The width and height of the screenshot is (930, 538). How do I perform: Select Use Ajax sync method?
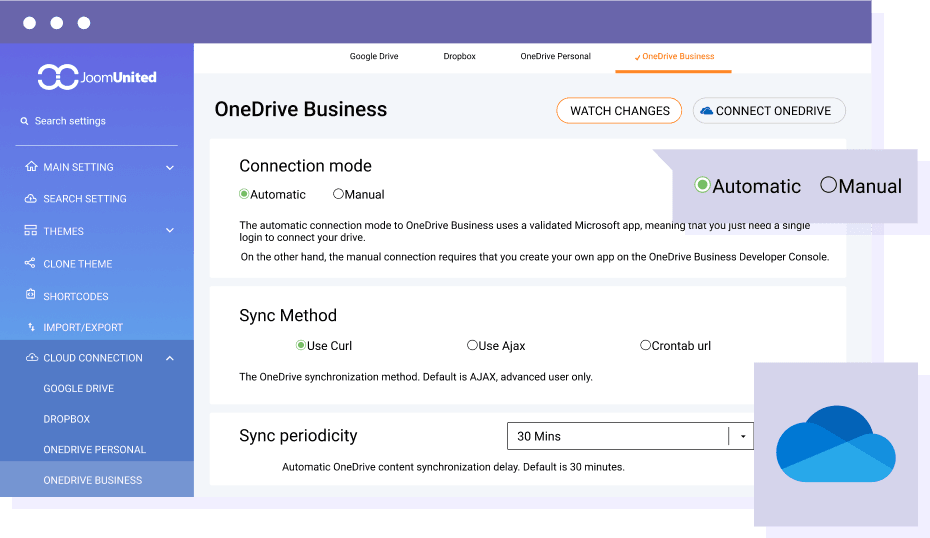tap(472, 346)
